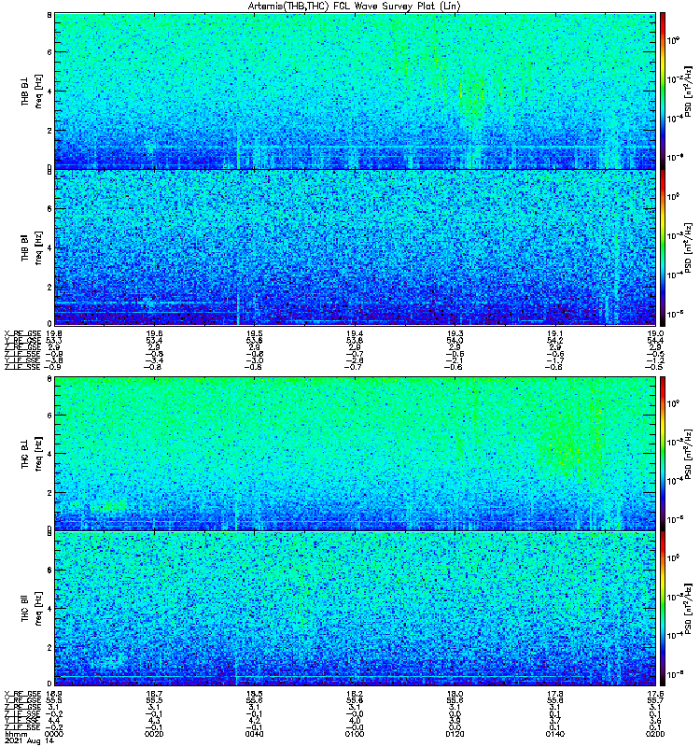Click the THB Y_LE_SSE value '-1.2'
This screenshot has width=700, height=747.
(x=655, y=360)
